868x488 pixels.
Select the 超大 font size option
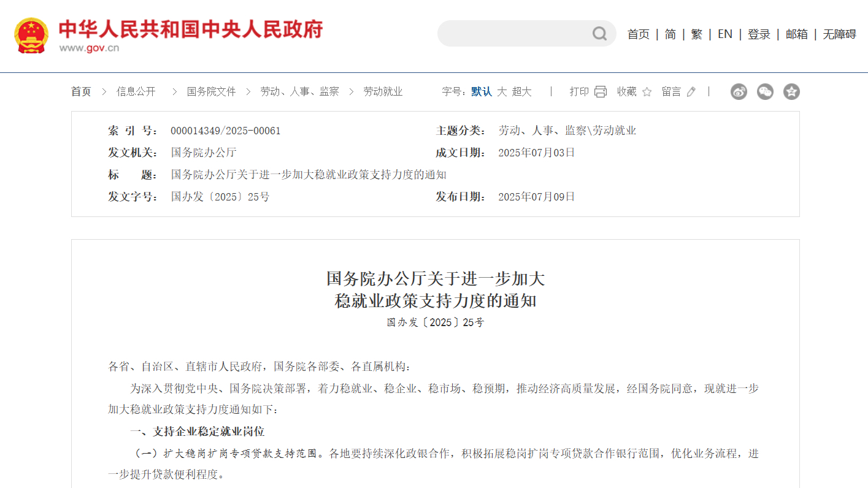[522, 92]
